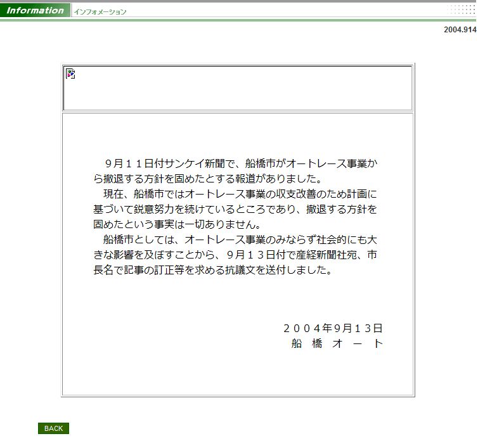Click the line 基づいて鋭意努力を続けている
The height and width of the screenshot is (448, 485).
pyautogui.click(x=235, y=209)
